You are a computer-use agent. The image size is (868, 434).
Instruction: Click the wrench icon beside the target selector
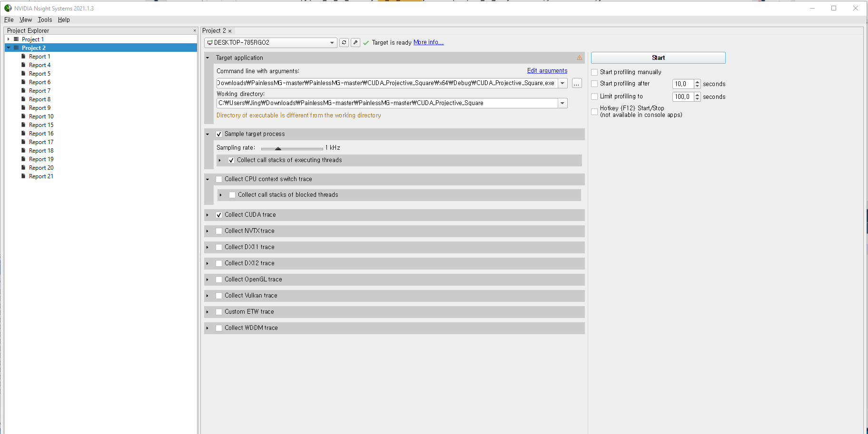[x=355, y=42]
